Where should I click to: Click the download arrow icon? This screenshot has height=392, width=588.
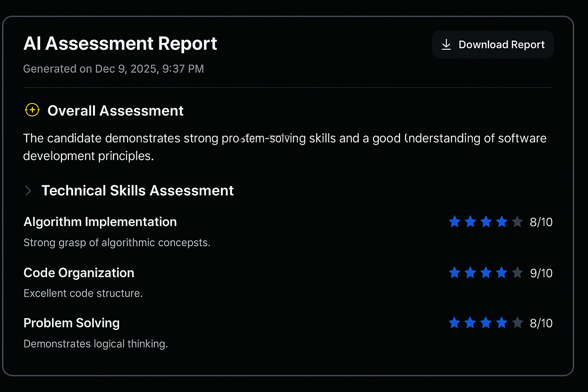446,45
